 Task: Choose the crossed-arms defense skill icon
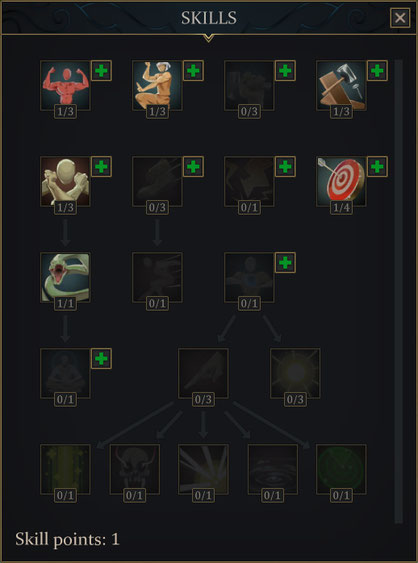pyautogui.click(x=65, y=181)
